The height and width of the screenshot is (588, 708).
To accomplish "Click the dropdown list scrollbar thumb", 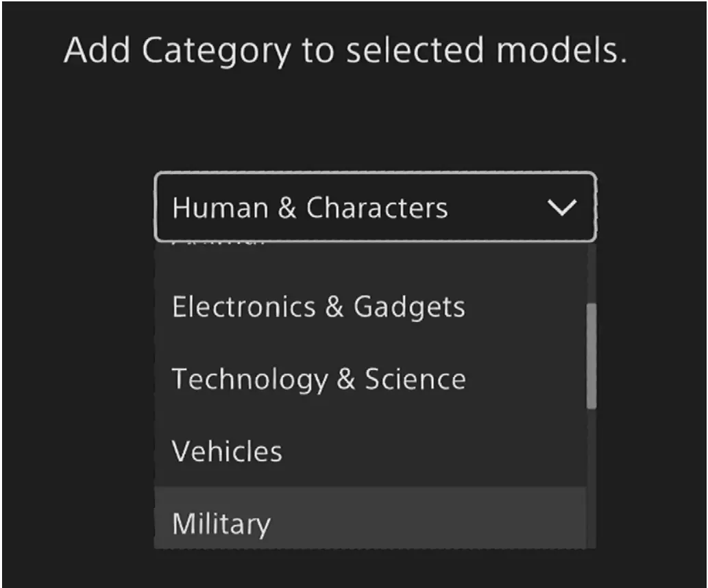I will [x=591, y=356].
